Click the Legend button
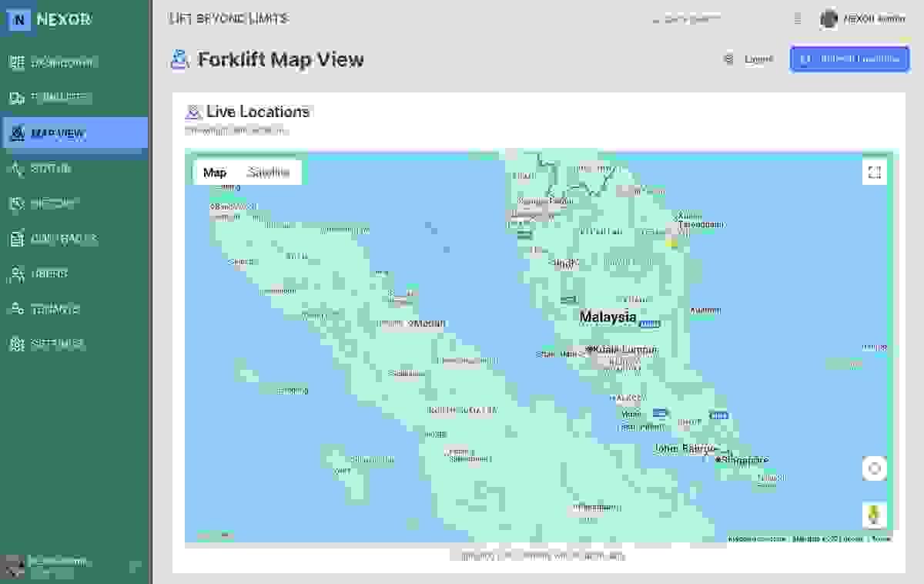 click(x=749, y=59)
